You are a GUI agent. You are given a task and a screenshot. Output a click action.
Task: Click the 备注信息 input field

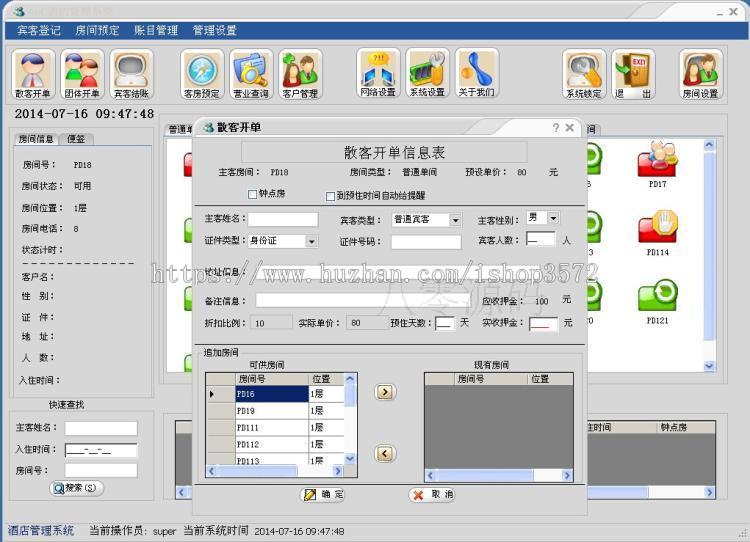pyautogui.click(x=363, y=300)
